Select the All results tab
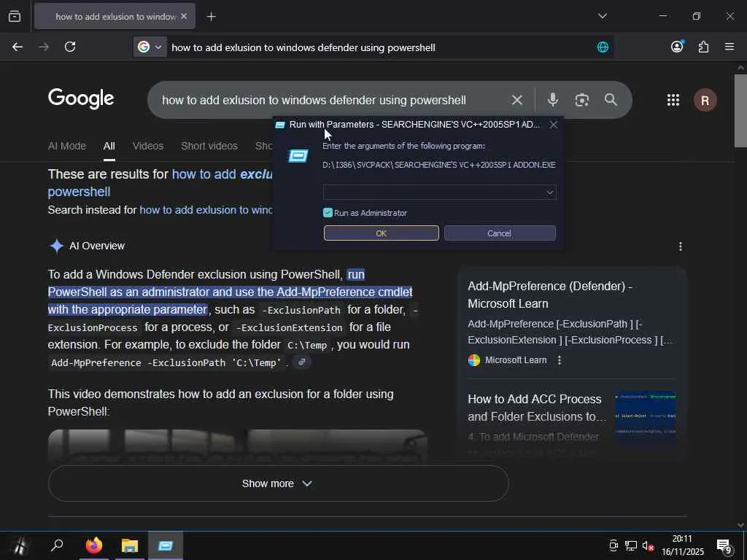The height and width of the screenshot is (560, 747). [x=109, y=146]
